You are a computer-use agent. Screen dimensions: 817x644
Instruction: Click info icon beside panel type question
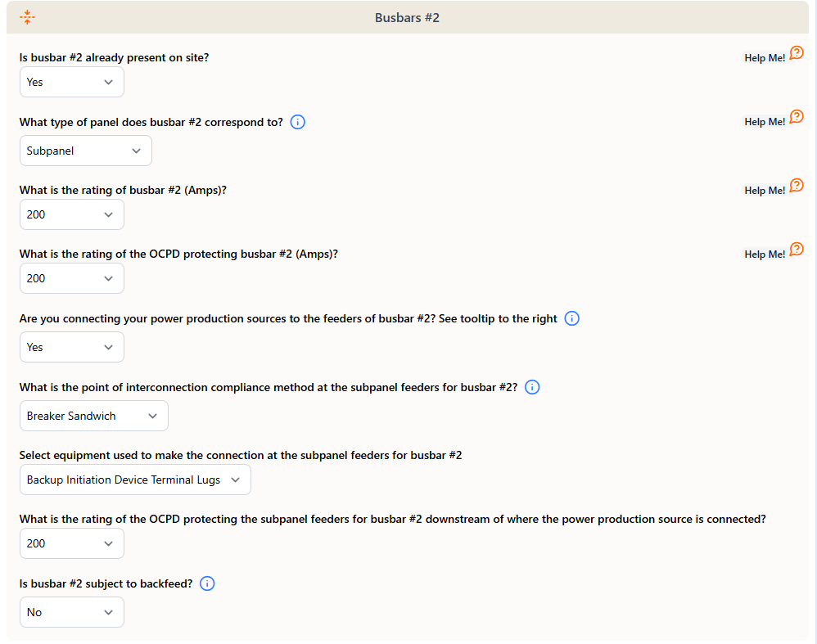[x=298, y=122]
